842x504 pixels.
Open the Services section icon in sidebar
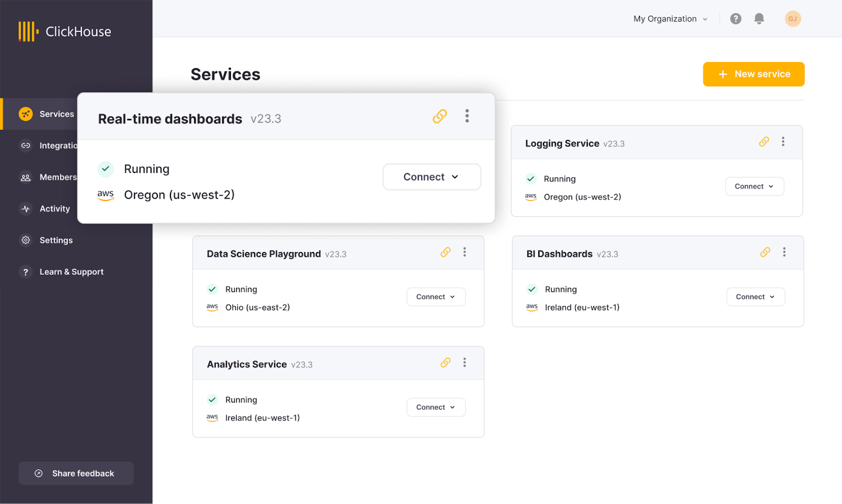click(x=26, y=114)
